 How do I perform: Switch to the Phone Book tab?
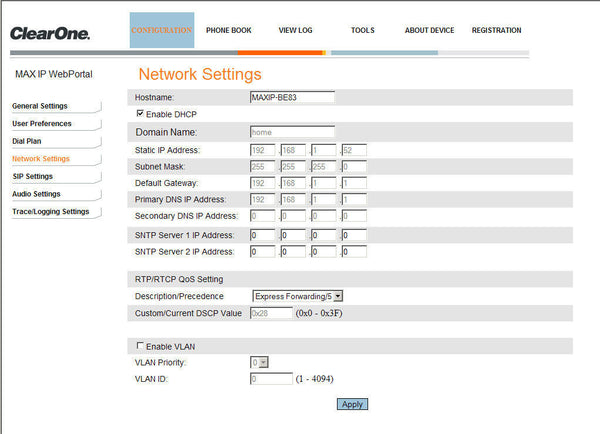click(x=228, y=30)
